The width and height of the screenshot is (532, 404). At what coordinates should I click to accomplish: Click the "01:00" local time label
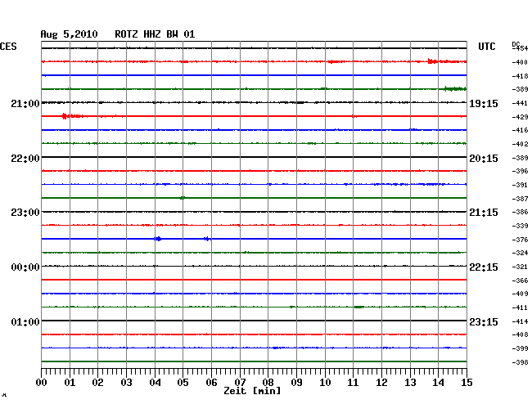[x=25, y=321]
